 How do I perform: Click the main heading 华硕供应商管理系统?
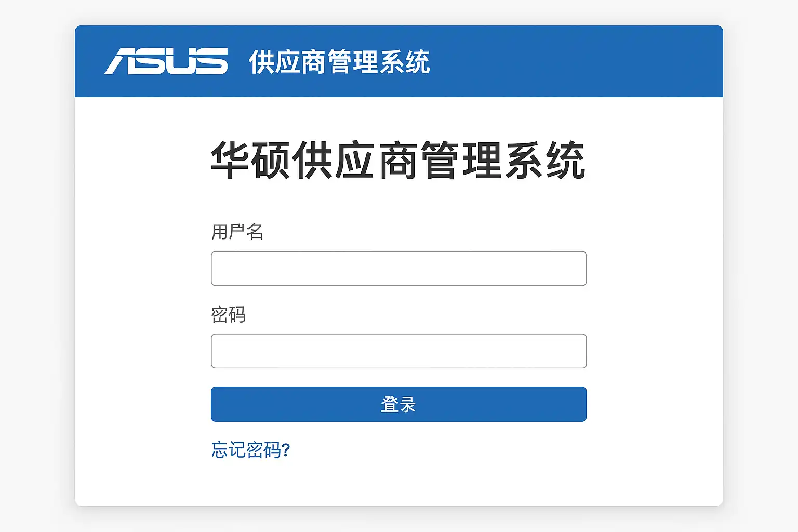pos(398,161)
